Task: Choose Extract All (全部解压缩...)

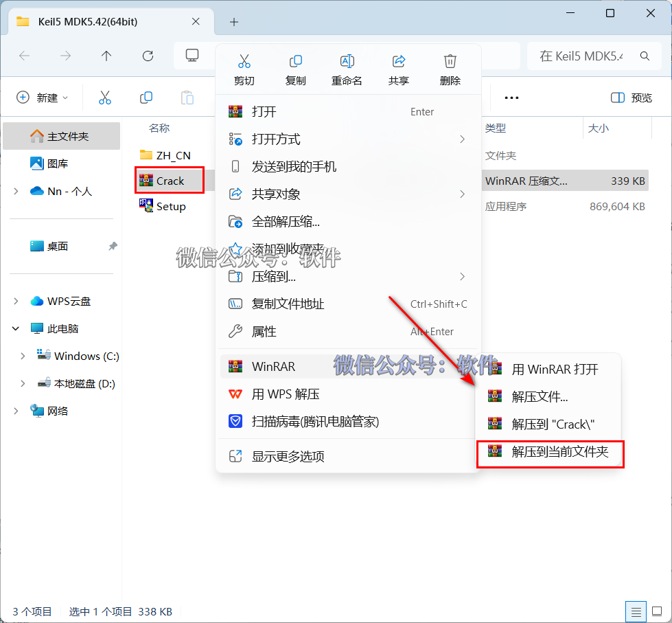Action: [x=348, y=222]
